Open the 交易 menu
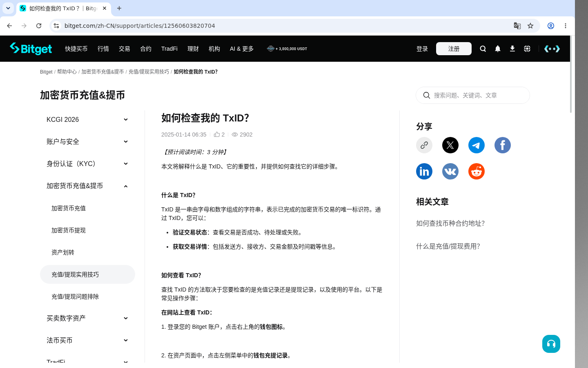 pos(125,49)
